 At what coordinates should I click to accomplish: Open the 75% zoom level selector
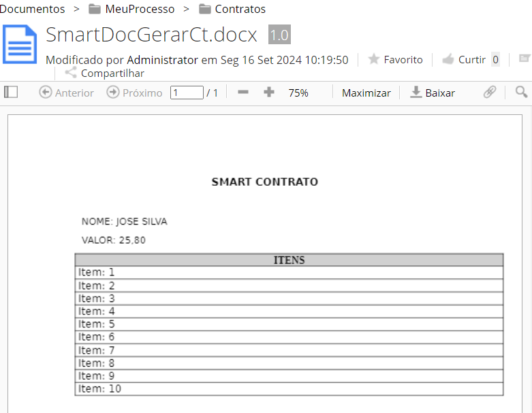point(298,93)
